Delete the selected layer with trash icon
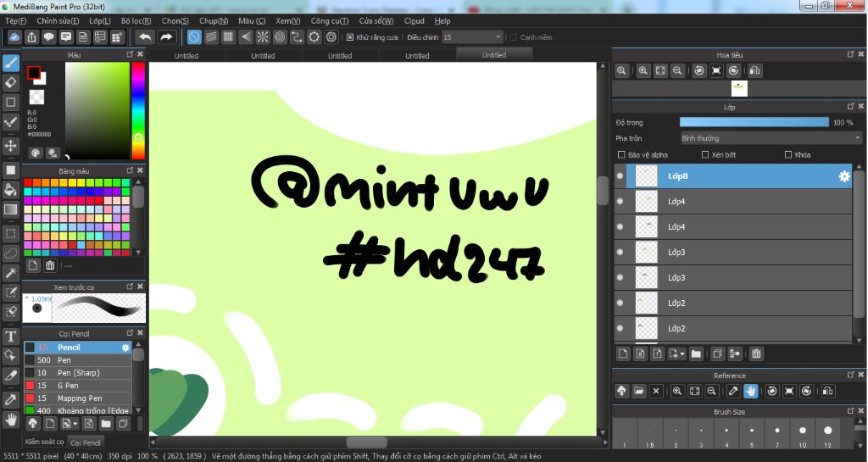The height and width of the screenshot is (462, 868). (x=756, y=353)
